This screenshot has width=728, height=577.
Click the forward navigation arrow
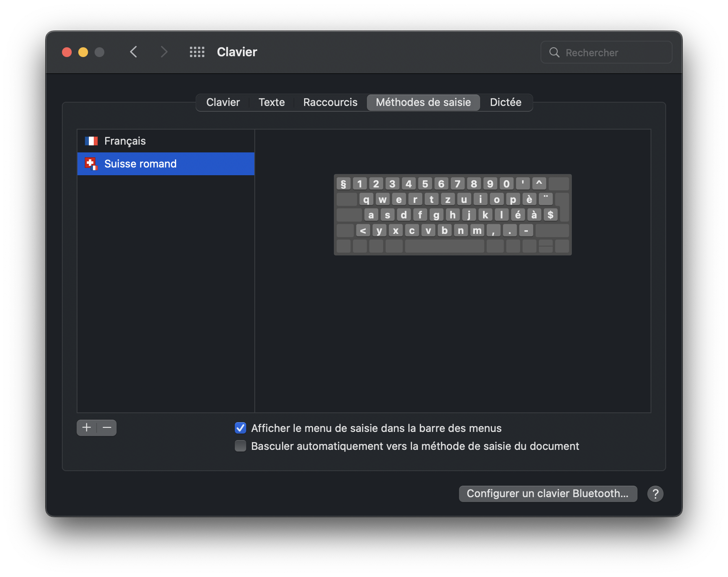point(164,52)
